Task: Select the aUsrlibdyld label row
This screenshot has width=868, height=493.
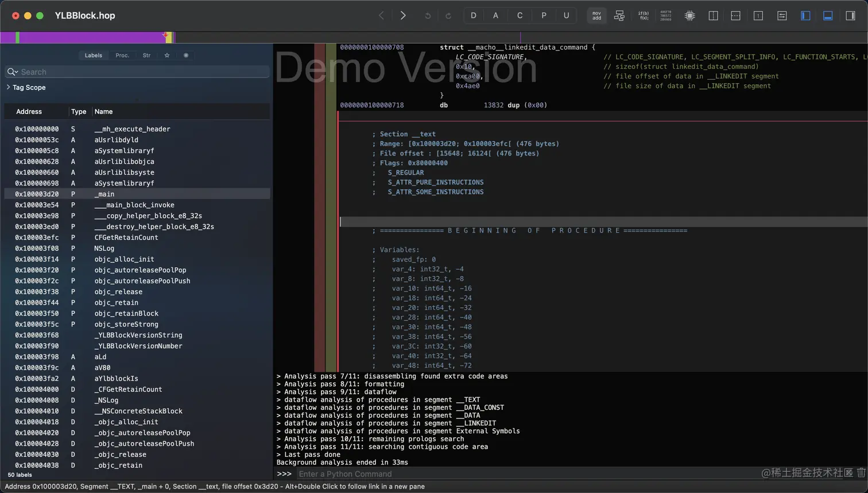Action: [137, 140]
